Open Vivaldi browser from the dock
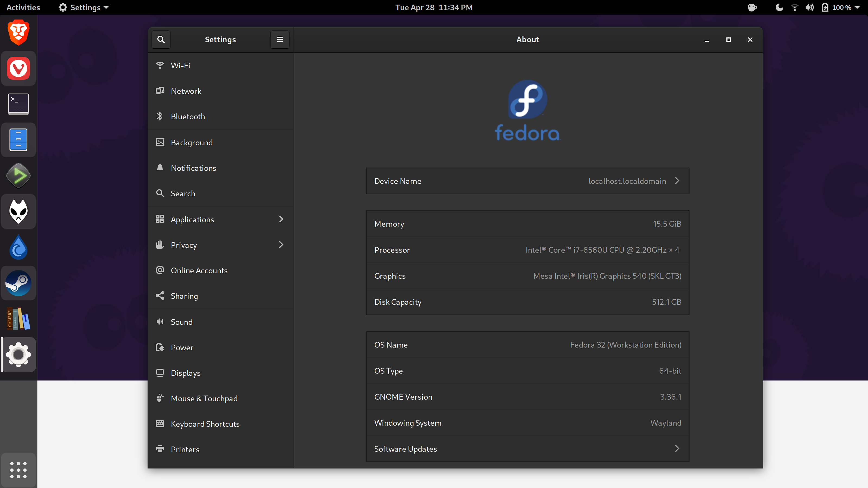The image size is (868, 488). (x=18, y=68)
